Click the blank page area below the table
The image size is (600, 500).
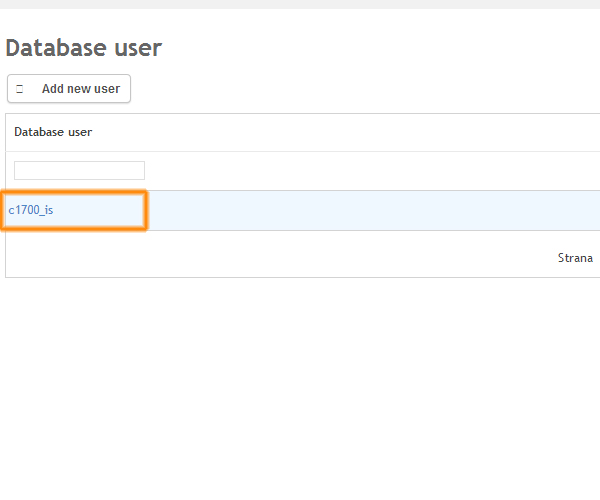pos(300,390)
